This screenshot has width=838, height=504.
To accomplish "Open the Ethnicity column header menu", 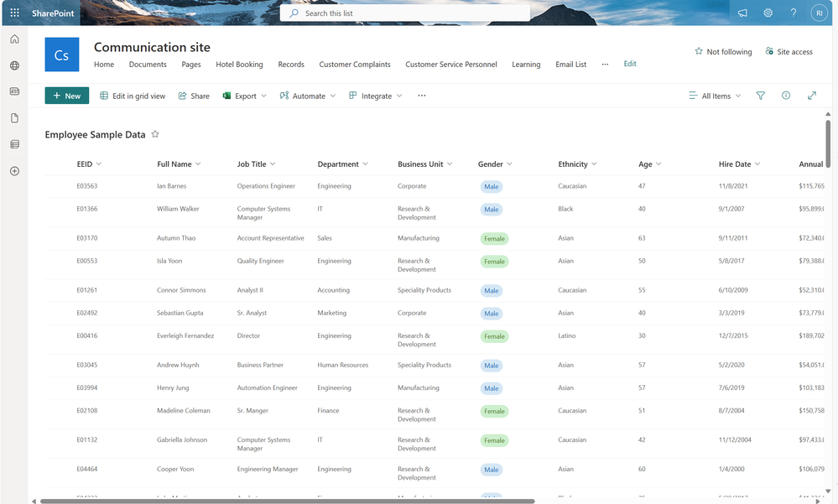I will [577, 164].
